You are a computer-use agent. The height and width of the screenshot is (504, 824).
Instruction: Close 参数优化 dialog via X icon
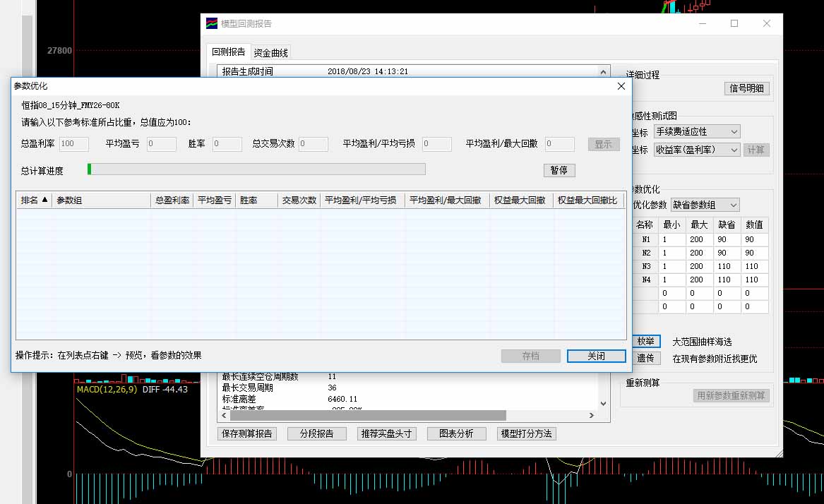621,86
